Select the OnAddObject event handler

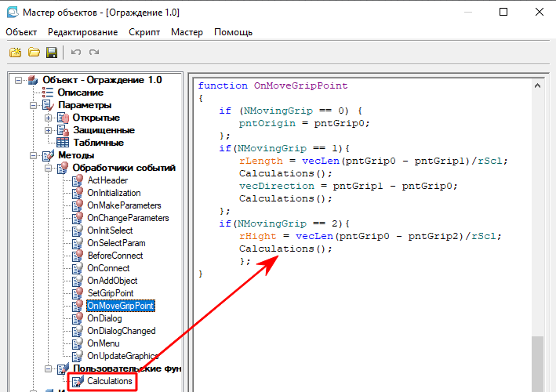[x=112, y=281]
